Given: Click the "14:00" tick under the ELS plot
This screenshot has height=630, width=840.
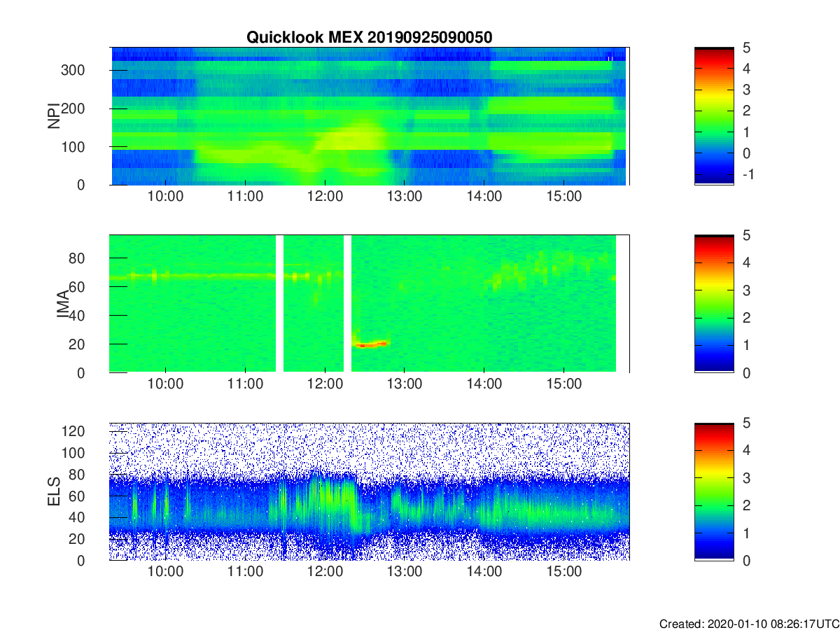Looking at the screenshot, I should tap(484, 572).
